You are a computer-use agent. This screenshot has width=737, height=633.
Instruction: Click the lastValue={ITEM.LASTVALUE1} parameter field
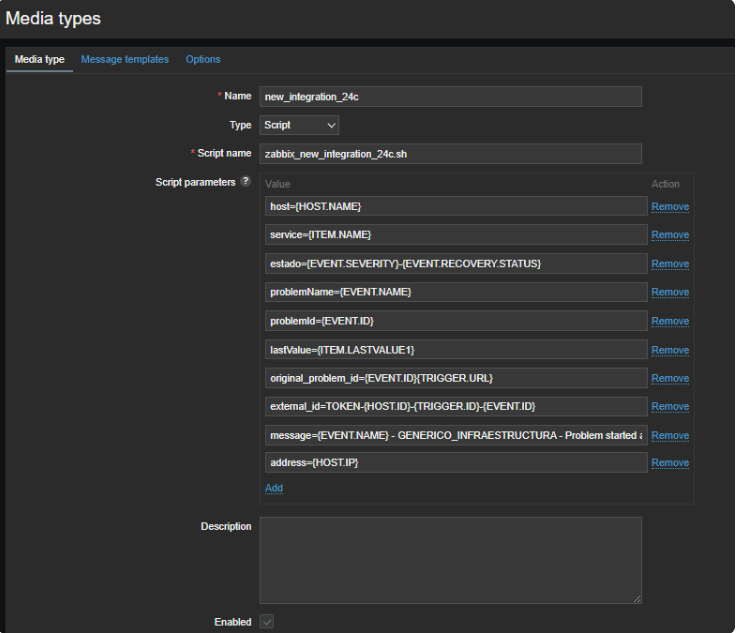(x=456, y=350)
